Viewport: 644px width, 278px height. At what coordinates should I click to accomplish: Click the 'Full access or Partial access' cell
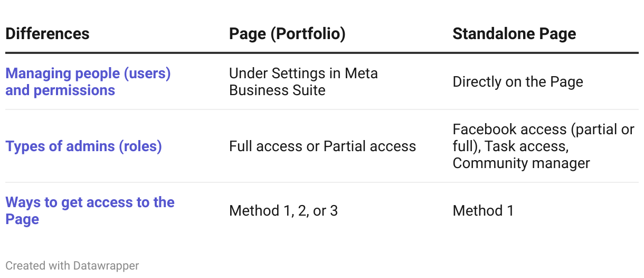click(323, 146)
